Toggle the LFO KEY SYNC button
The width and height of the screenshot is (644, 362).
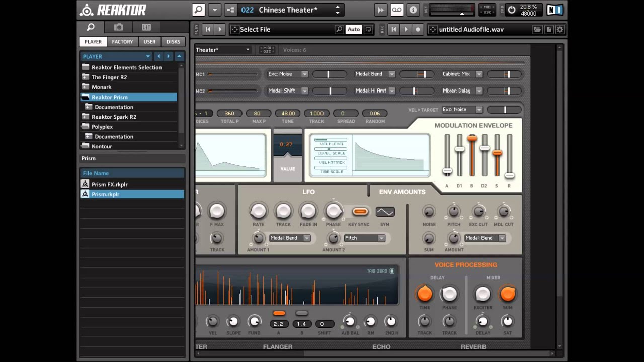point(360,212)
